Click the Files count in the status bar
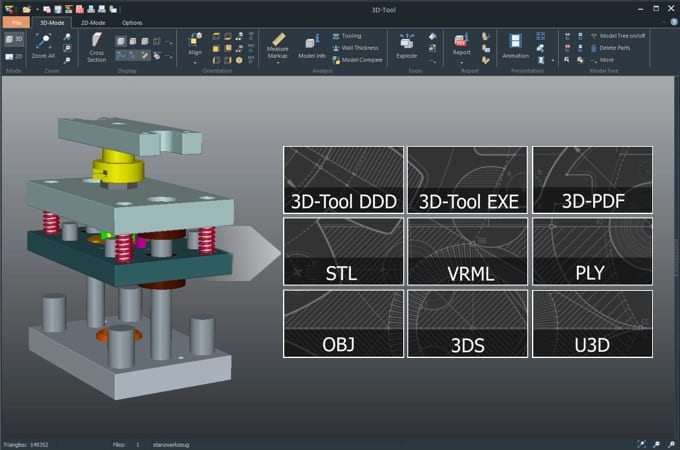 [126, 445]
